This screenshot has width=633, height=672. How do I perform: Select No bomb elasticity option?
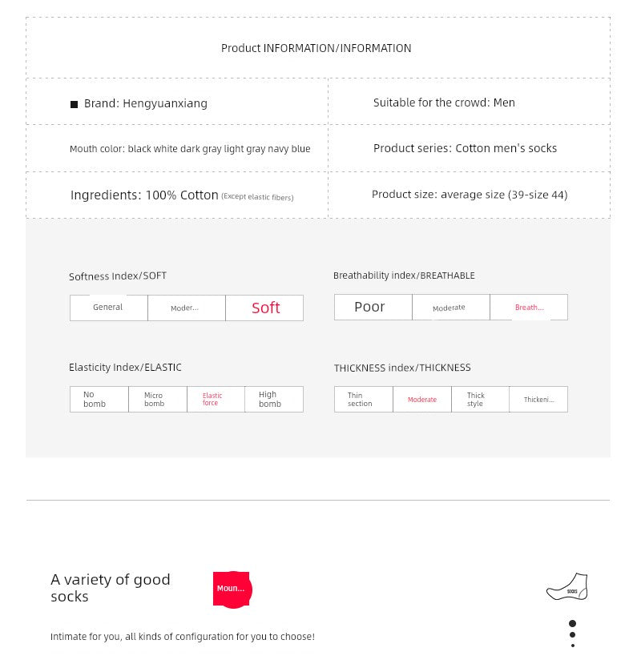[99, 399]
